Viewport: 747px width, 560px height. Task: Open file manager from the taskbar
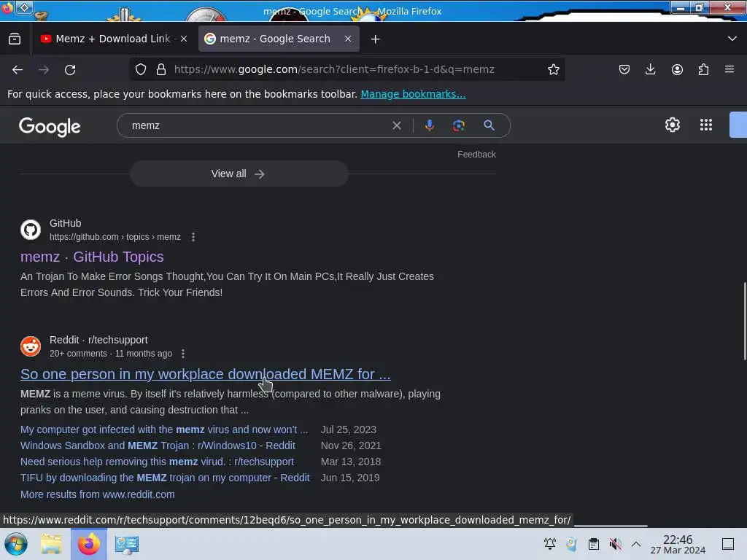[x=51, y=544]
